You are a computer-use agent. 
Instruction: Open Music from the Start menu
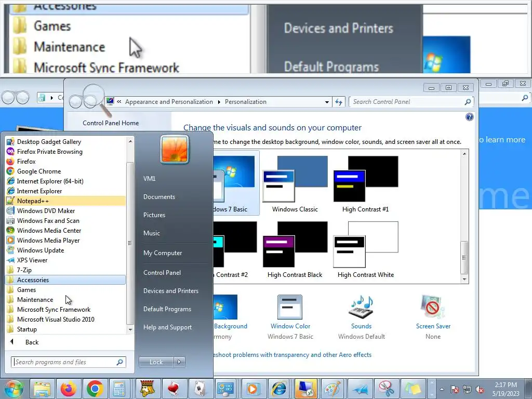[151, 233]
